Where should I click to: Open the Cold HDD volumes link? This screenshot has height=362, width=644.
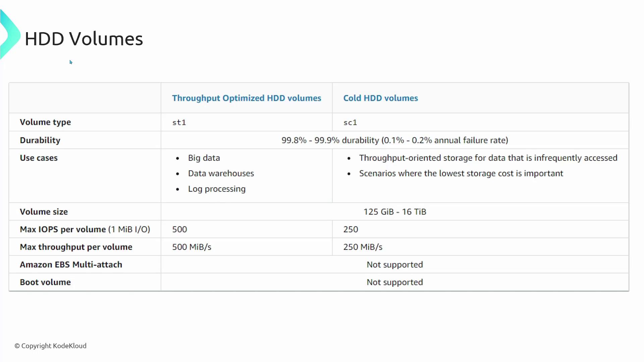pyautogui.click(x=380, y=98)
